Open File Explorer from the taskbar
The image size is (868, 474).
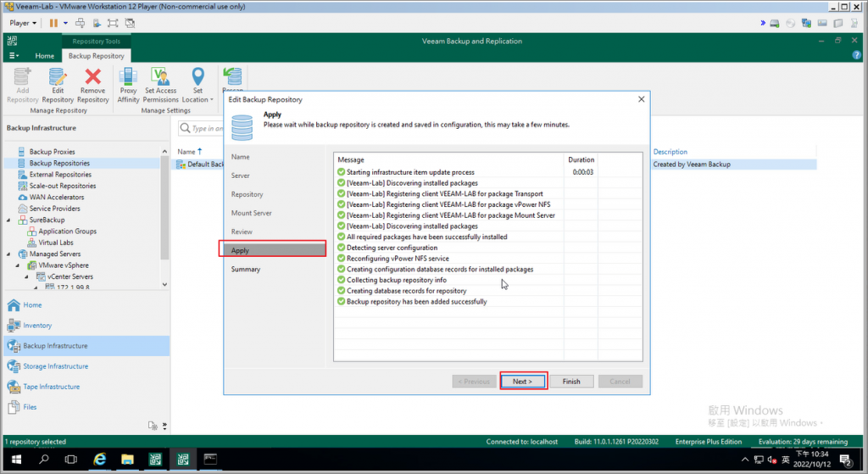(127, 460)
